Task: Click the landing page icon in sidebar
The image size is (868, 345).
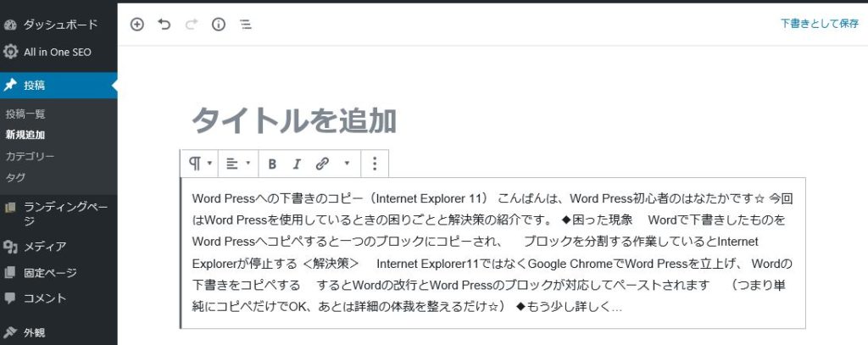Action: point(10,208)
